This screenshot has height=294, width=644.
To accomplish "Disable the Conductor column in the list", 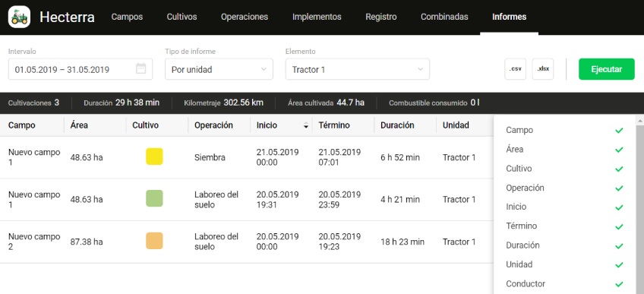I will coord(619,284).
